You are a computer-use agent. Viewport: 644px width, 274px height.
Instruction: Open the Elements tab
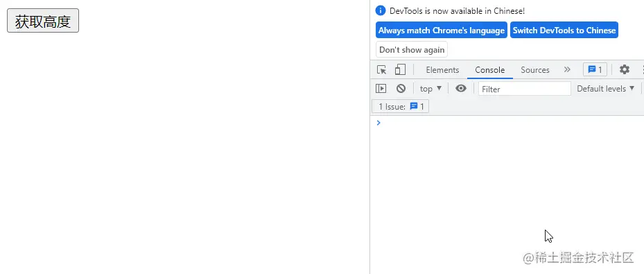[x=442, y=70]
